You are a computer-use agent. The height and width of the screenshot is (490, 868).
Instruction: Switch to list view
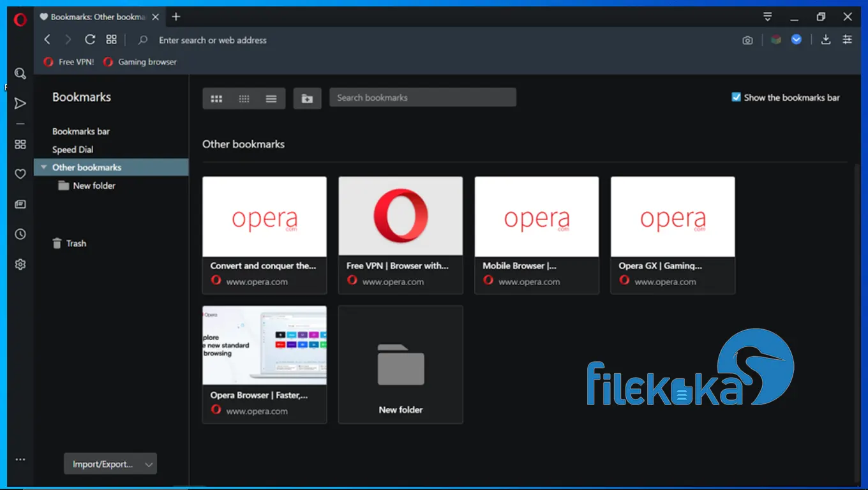[271, 98]
